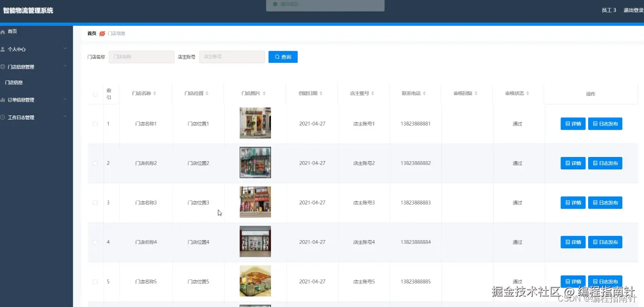The width and height of the screenshot is (644, 307).
Task: Click the 智能物流管理系统 title
Action: (x=28, y=10)
